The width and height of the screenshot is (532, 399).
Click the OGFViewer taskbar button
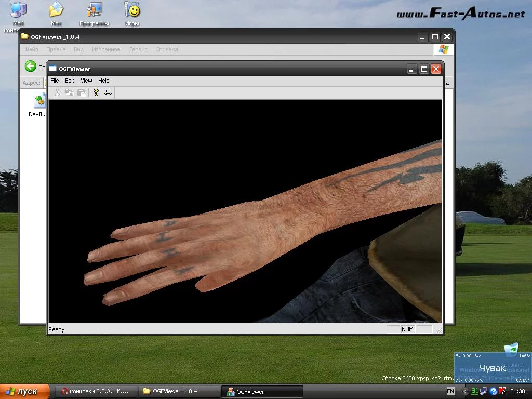tap(262, 392)
